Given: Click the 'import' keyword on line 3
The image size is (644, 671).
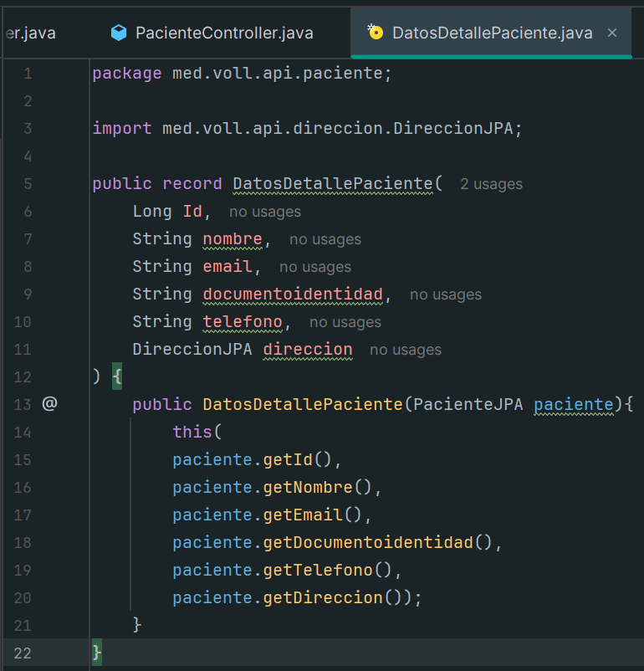Looking at the screenshot, I should pyautogui.click(x=122, y=128).
